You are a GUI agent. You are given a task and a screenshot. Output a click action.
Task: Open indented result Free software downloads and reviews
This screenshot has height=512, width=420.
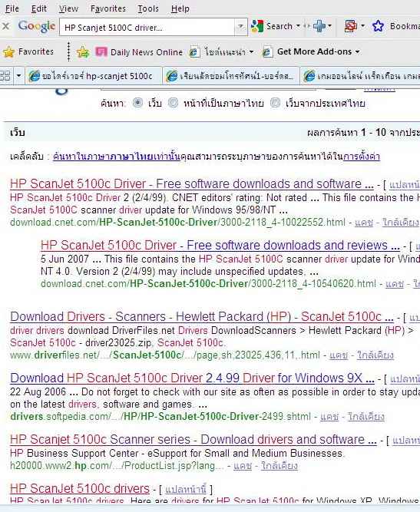(x=220, y=245)
